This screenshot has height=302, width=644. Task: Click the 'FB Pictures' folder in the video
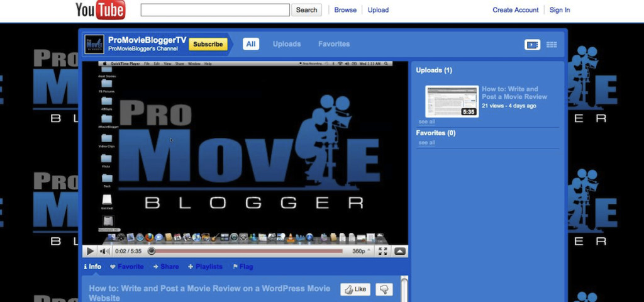click(106, 86)
